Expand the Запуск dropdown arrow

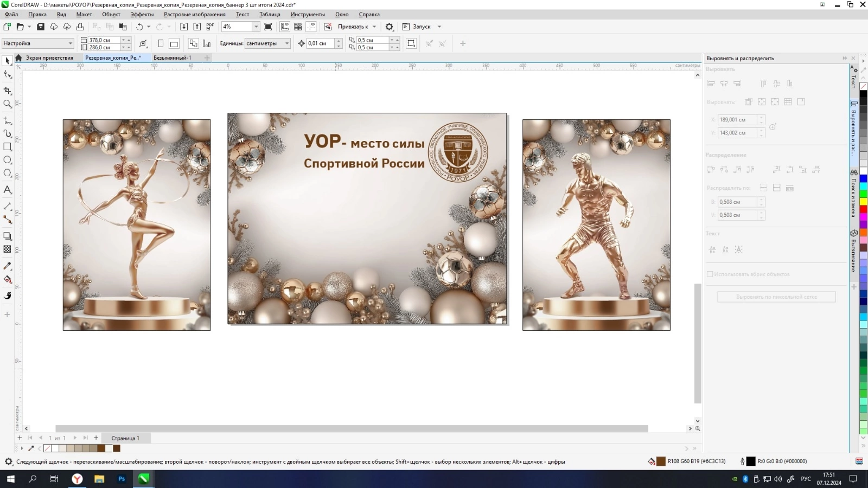(x=439, y=27)
